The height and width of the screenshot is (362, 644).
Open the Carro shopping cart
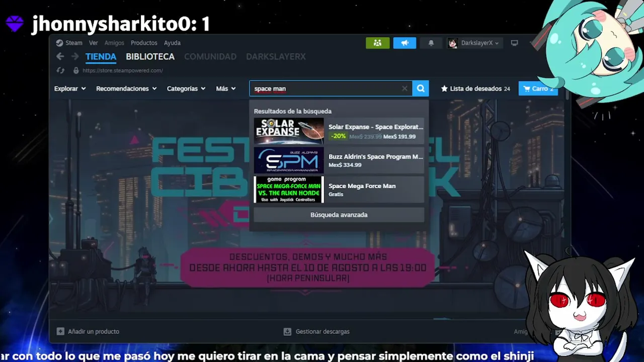pos(538,88)
